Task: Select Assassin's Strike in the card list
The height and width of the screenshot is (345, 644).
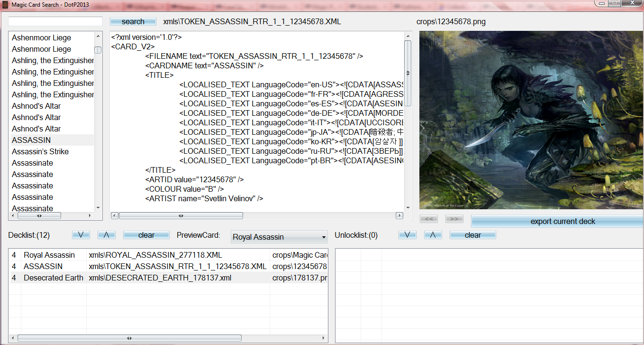Action: coord(40,151)
